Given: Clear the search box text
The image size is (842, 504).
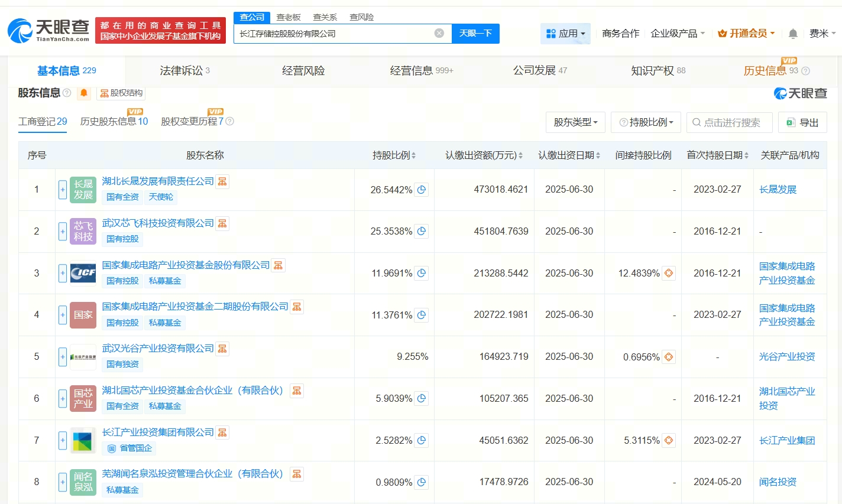Looking at the screenshot, I should [439, 33].
